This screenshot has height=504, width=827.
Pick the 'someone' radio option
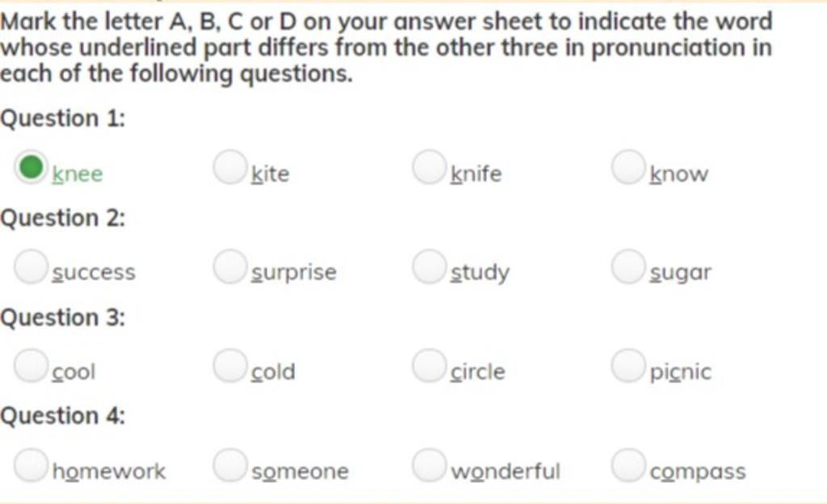click(230, 465)
